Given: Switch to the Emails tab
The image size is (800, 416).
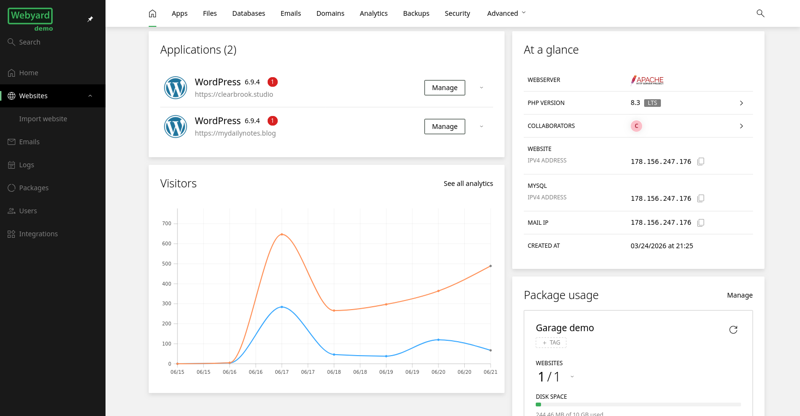Looking at the screenshot, I should 291,13.
